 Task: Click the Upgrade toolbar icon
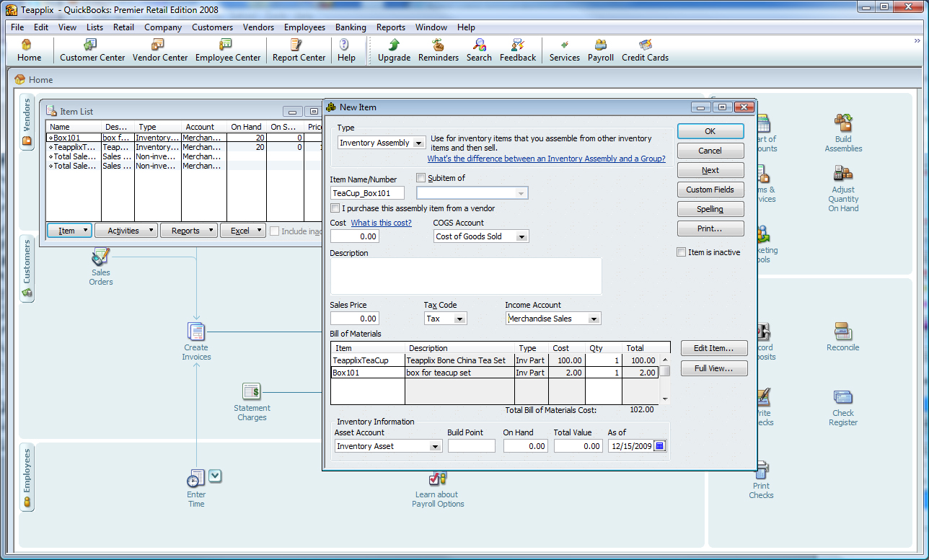click(394, 50)
